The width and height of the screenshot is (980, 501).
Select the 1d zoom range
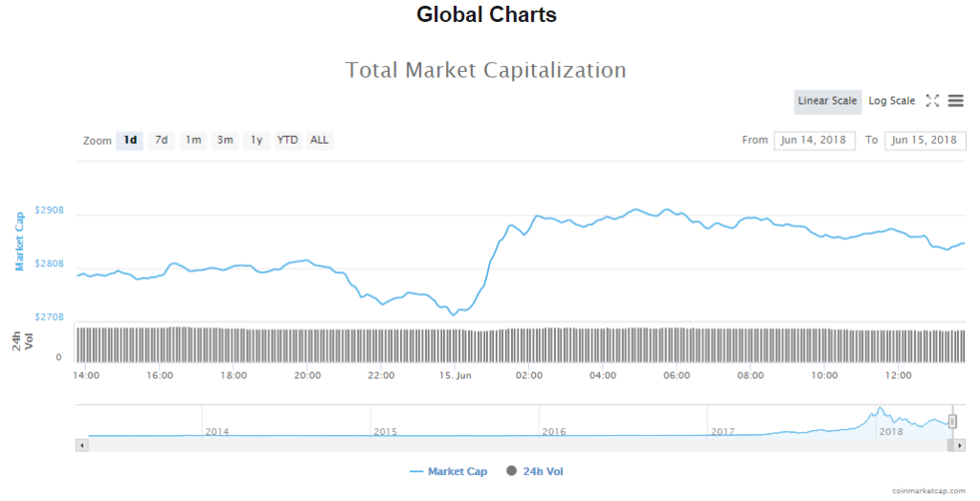pos(129,140)
